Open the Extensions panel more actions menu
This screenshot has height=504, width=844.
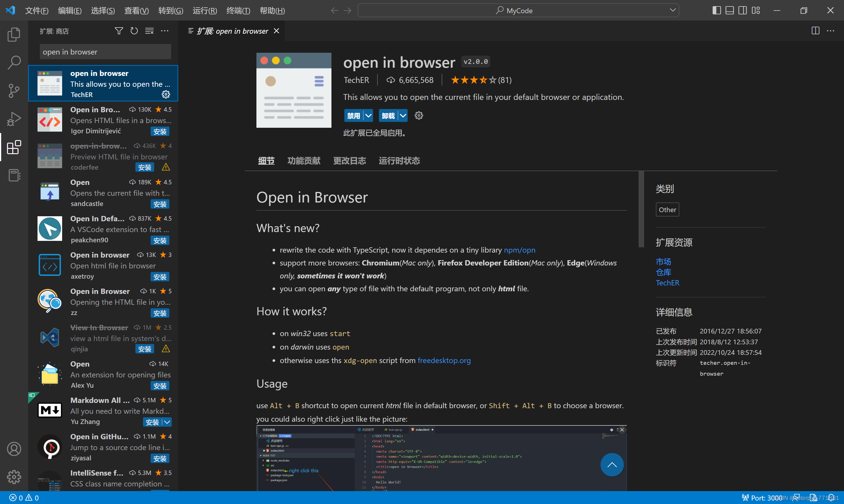point(165,31)
